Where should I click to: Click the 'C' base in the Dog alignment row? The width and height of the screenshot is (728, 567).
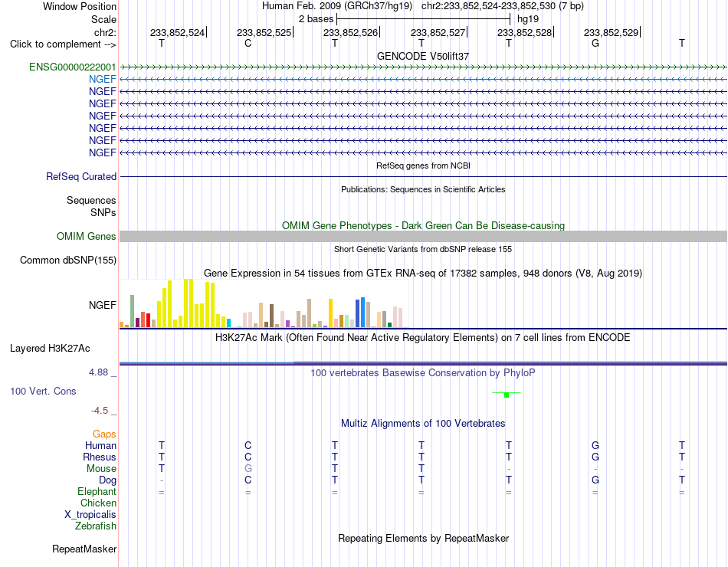click(248, 480)
